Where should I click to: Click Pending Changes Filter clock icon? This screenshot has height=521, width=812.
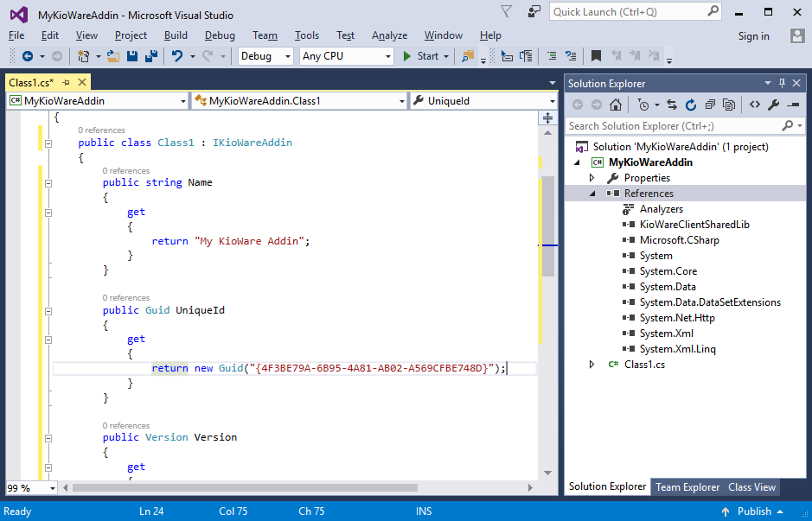(643, 105)
